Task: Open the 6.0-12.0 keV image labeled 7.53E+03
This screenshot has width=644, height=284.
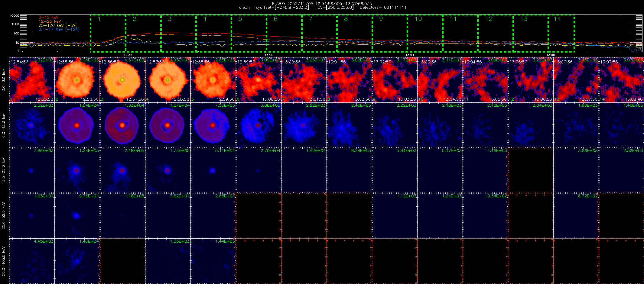Action: click(213, 125)
